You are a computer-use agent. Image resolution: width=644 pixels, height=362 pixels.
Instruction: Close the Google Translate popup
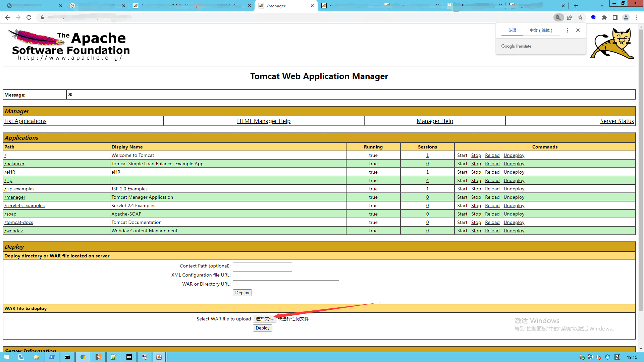pos(578,30)
